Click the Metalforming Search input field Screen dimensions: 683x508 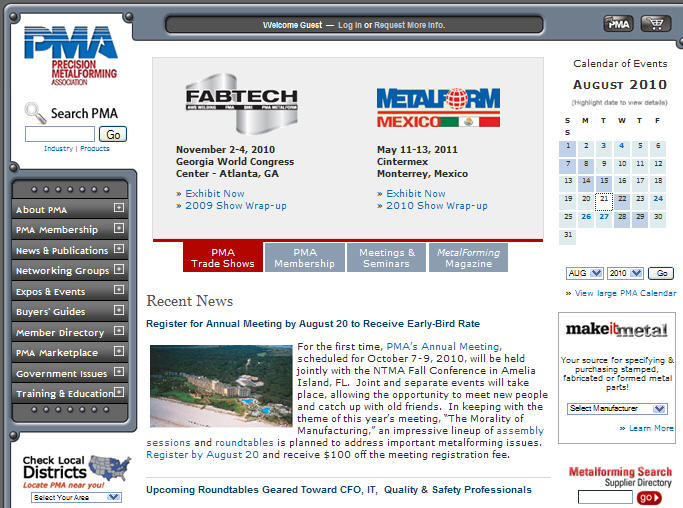[x=605, y=497]
